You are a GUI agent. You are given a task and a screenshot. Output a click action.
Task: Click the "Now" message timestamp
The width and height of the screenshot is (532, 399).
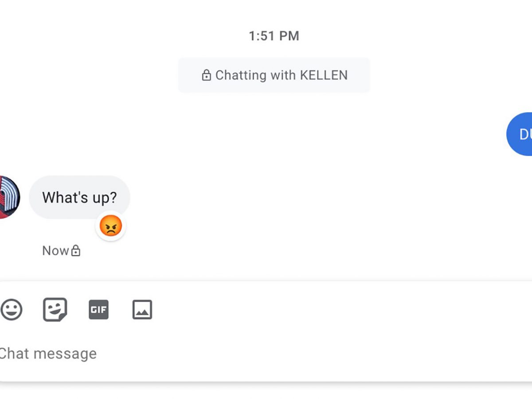point(55,251)
